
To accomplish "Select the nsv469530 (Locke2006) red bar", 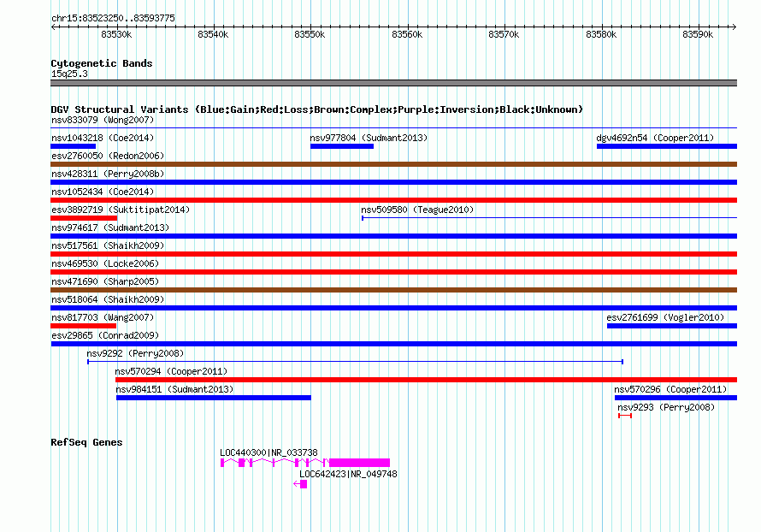I will pos(394,272).
